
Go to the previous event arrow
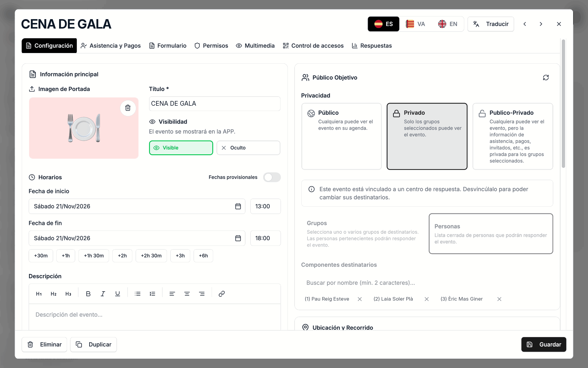point(525,24)
